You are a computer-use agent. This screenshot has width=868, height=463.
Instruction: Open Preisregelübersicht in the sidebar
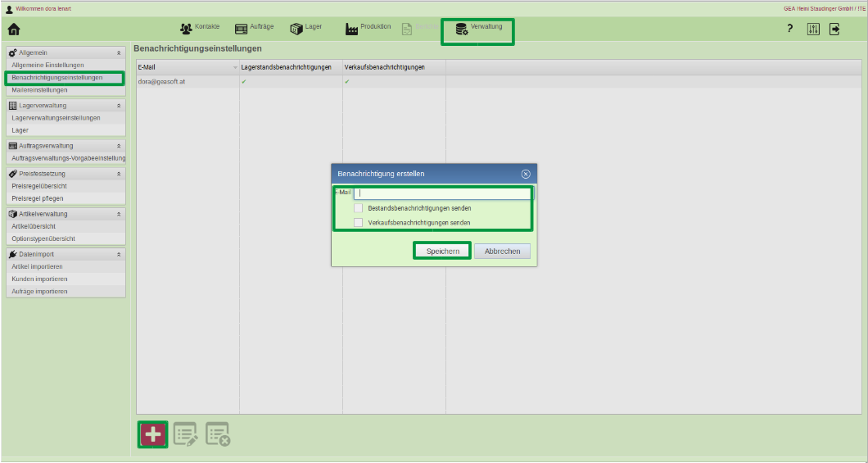point(39,186)
